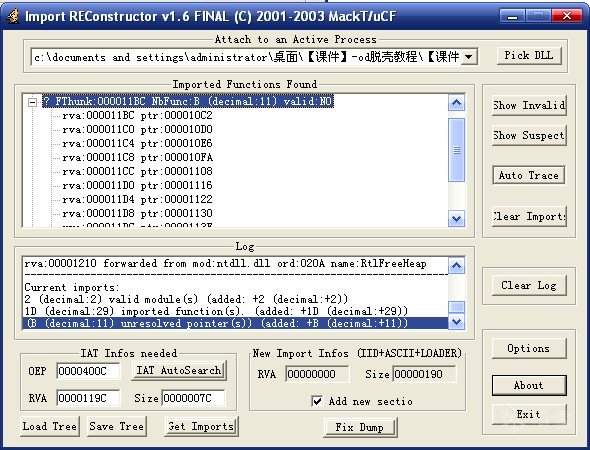Select the FThunk:000011BC NbFunc:B row
The image size is (590, 450).
pyautogui.click(x=188, y=101)
